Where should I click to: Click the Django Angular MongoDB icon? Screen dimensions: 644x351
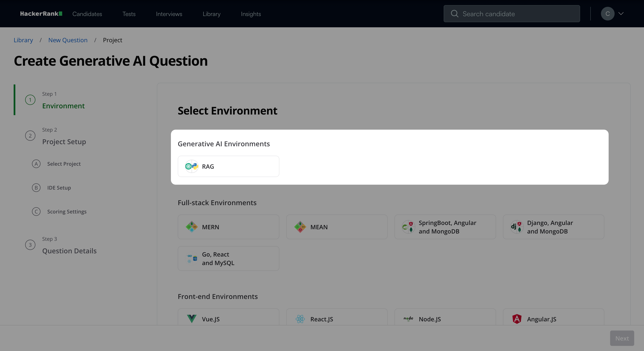[517, 227]
